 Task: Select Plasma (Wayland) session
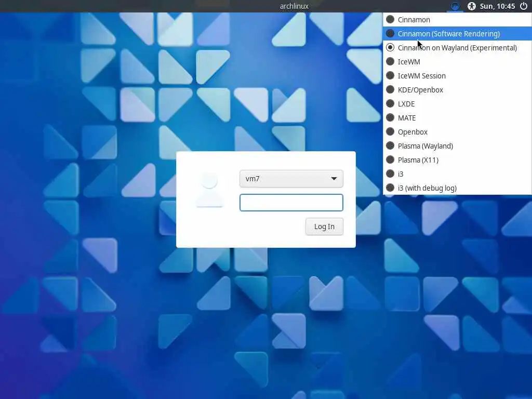click(457, 146)
